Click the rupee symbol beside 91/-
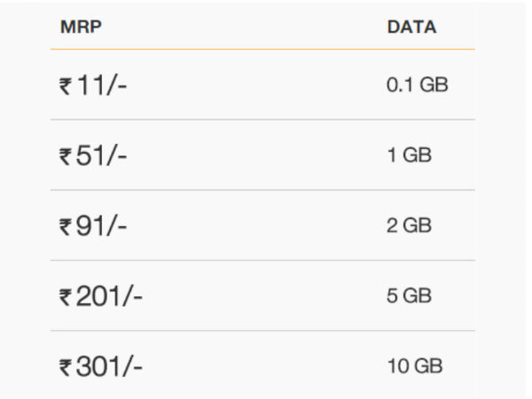Screen dimensions: 532x399 66,227
